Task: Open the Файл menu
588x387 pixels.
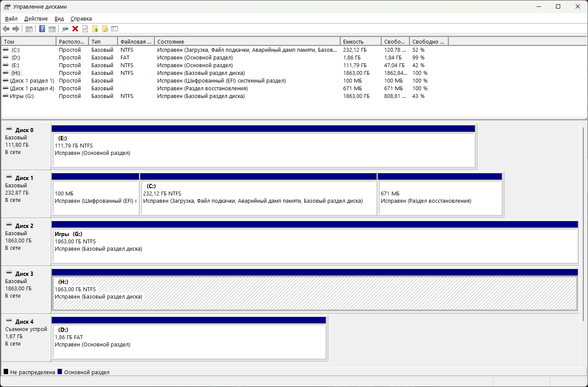Action: tap(11, 18)
